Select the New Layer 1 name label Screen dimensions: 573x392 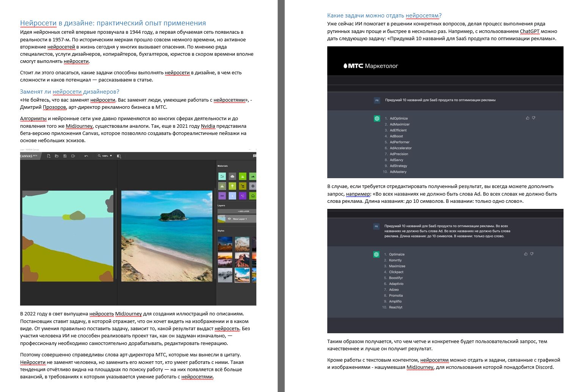240,219
